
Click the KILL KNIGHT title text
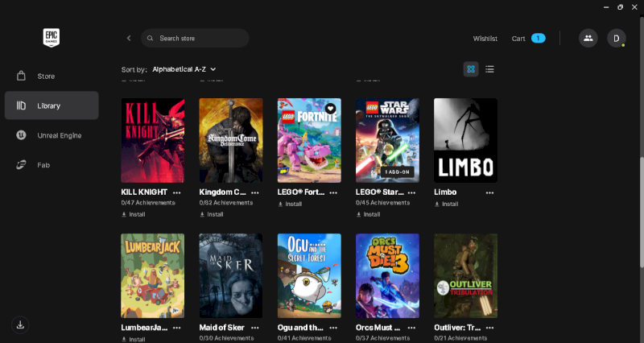point(144,192)
